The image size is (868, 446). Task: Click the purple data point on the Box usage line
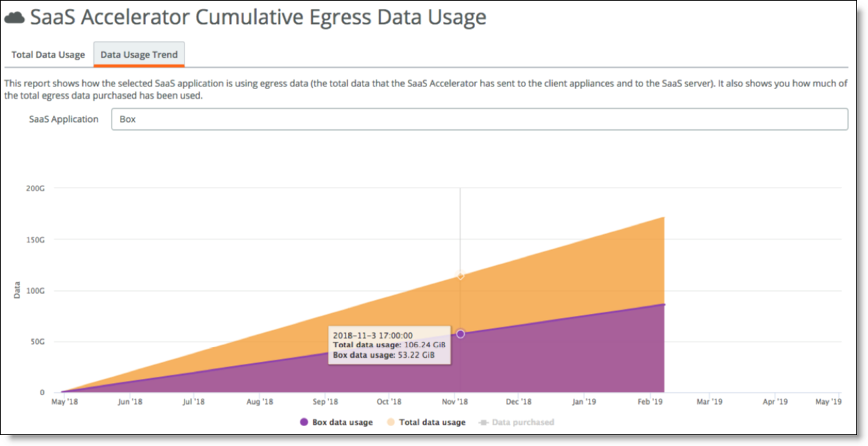[461, 334]
